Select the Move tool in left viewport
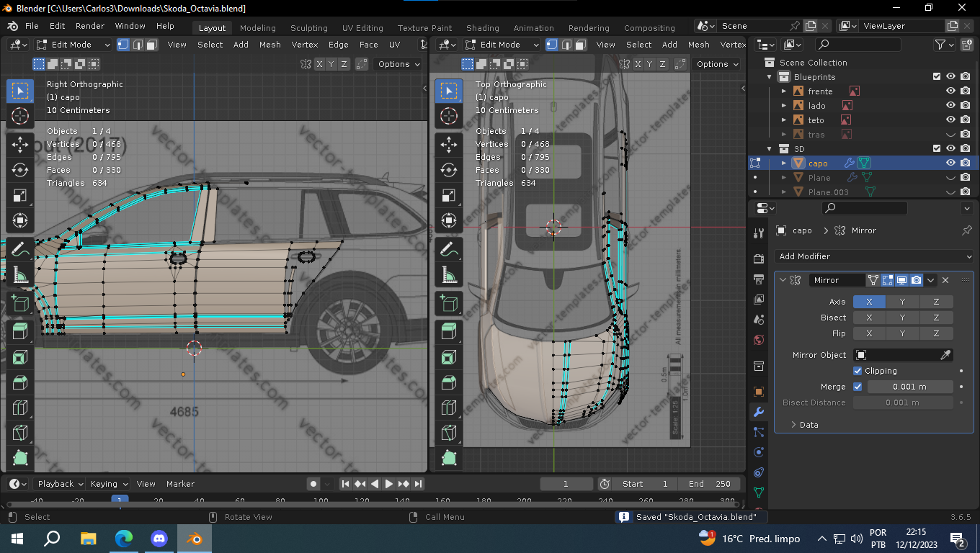The height and width of the screenshot is (553, 980). [x=20, y=144]
